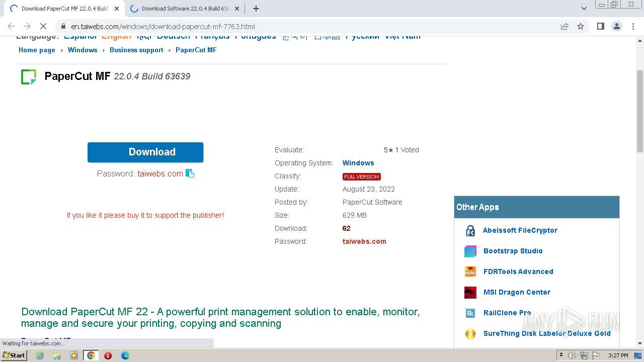Stop loading the page
Viewport: 644px width, 362px height.
[43, 26]
